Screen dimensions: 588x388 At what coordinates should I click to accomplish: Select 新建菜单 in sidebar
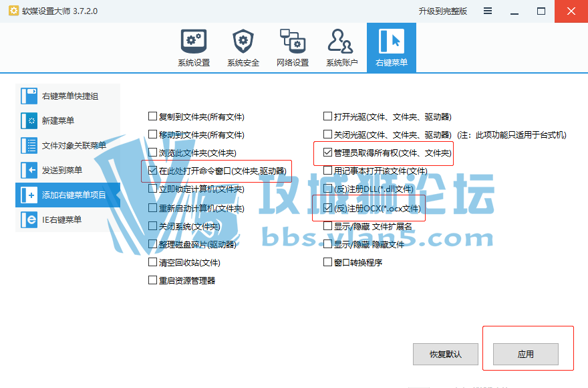tap(68, 121)
